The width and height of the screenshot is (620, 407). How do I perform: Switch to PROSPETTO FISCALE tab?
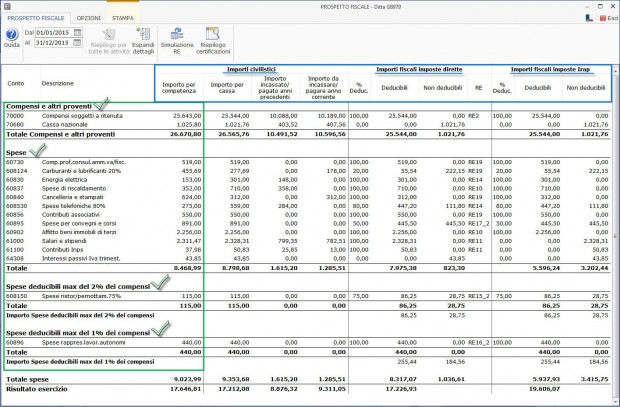tap(36, 18)
